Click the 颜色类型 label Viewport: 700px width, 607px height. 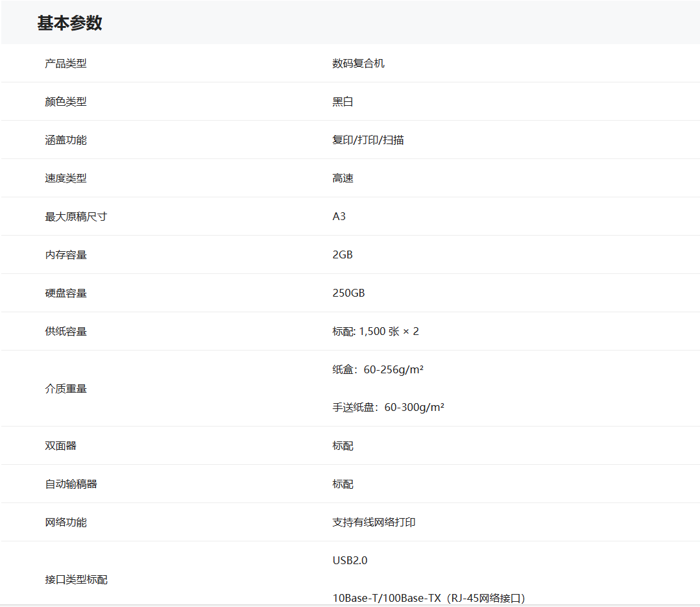point(66,102)
